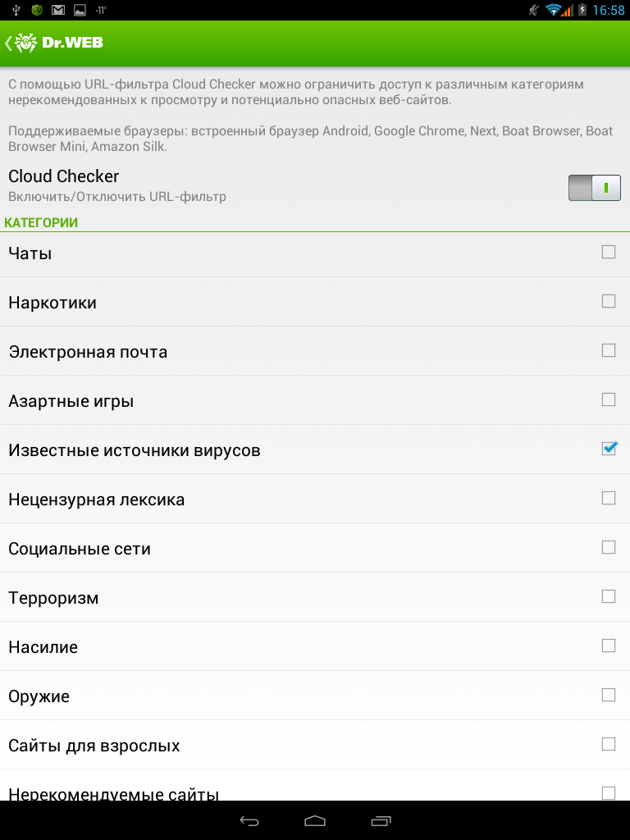Viewport: 630px width, 840px height.
Task: Go back via the Dr.WEB header title
Action: (74, 43)
